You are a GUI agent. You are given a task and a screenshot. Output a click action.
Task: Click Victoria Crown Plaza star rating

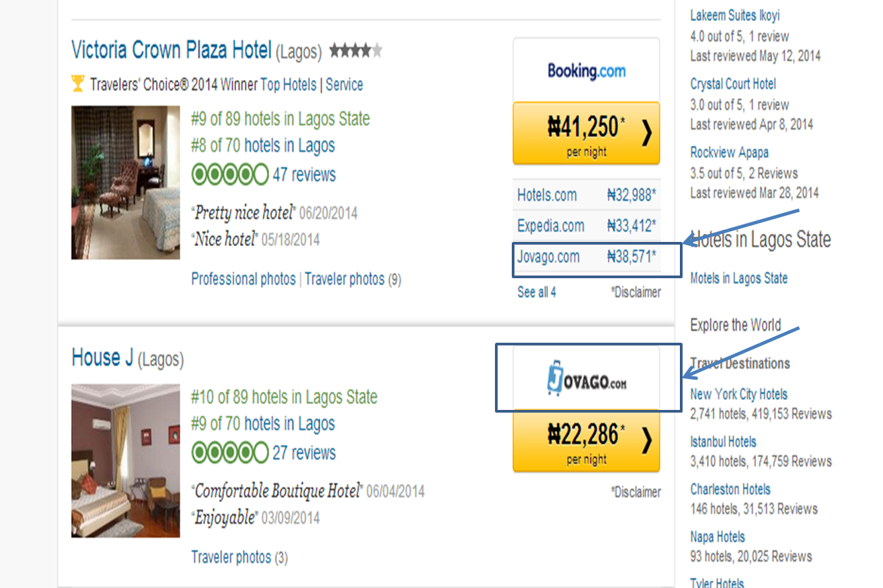356,50
